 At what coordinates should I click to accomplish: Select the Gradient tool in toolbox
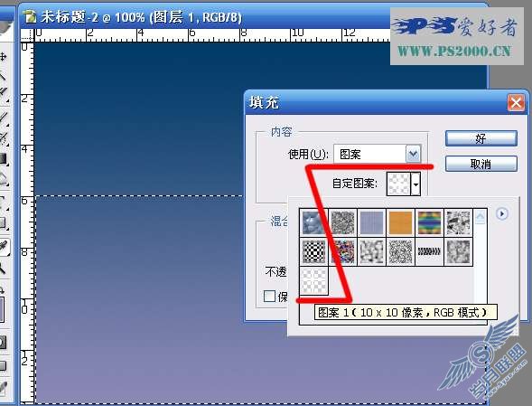coord(4,159)
